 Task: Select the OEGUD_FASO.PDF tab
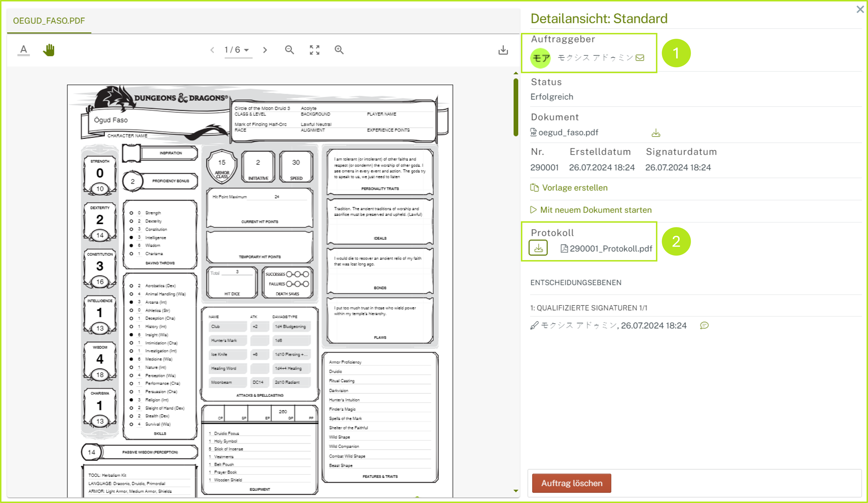(49, 21)
